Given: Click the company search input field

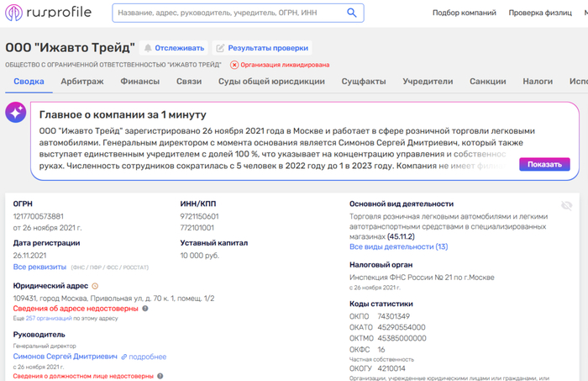Looking at the screenshot, I should pyautogui.click(x=230, y=13).
